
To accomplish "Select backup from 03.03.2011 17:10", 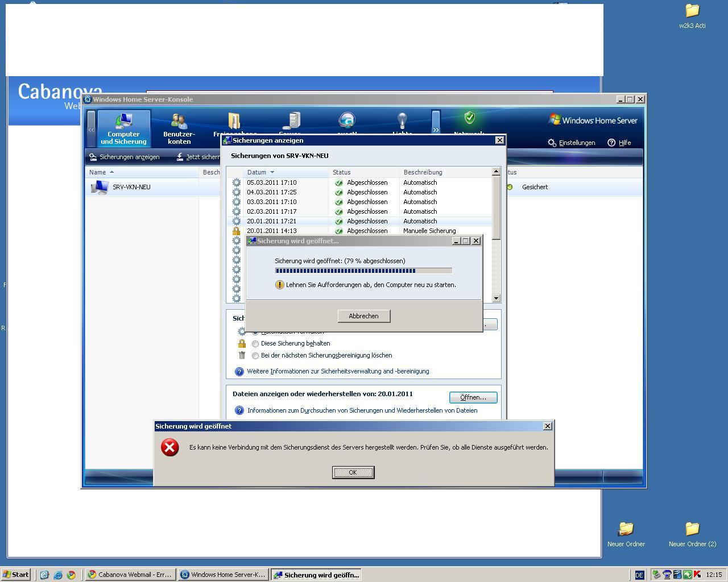I will click(x=359, y=202).
